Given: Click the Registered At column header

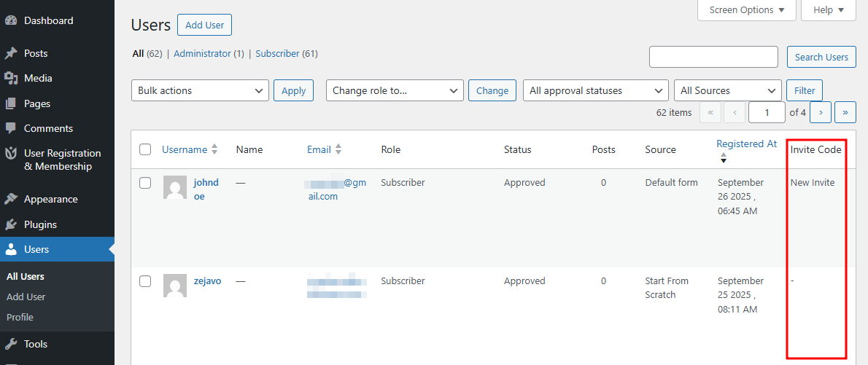Looking at the screenshot, I should (747, 144).
